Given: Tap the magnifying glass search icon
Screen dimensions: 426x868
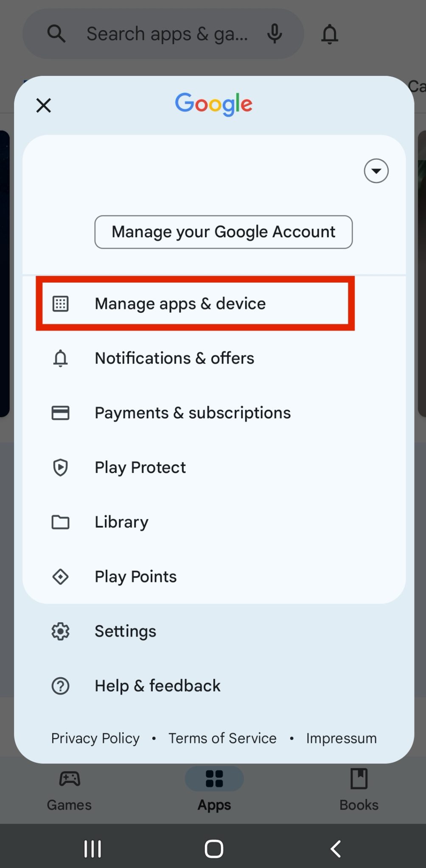Looking at the screenshot, I should coord(56,33).
